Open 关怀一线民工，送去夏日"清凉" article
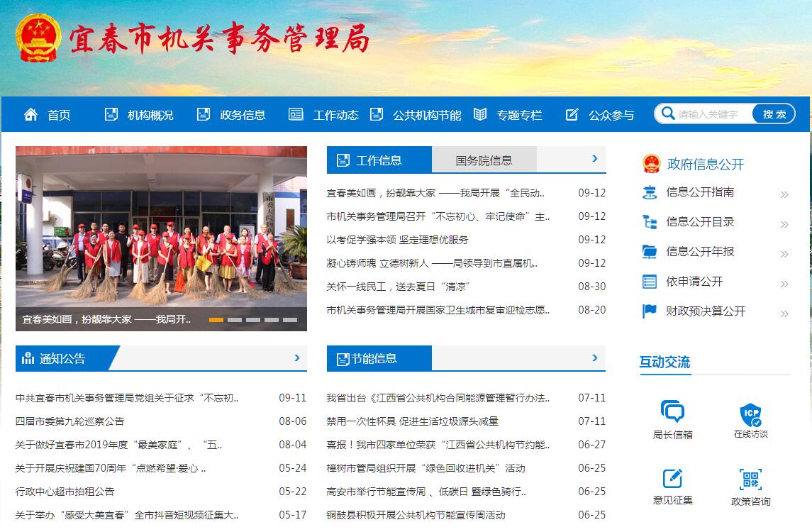812x532 pixels. coord(398,287)
